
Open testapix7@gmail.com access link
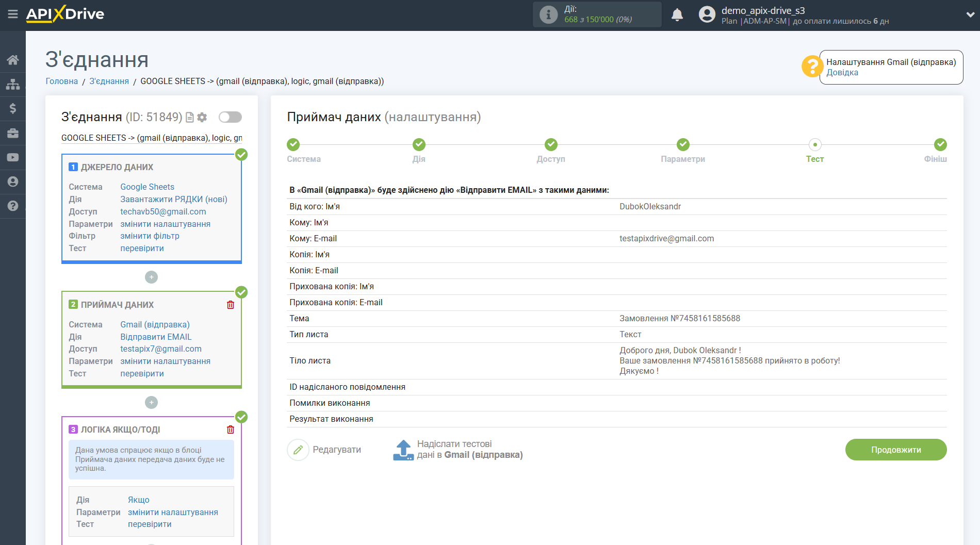[161, 349]
